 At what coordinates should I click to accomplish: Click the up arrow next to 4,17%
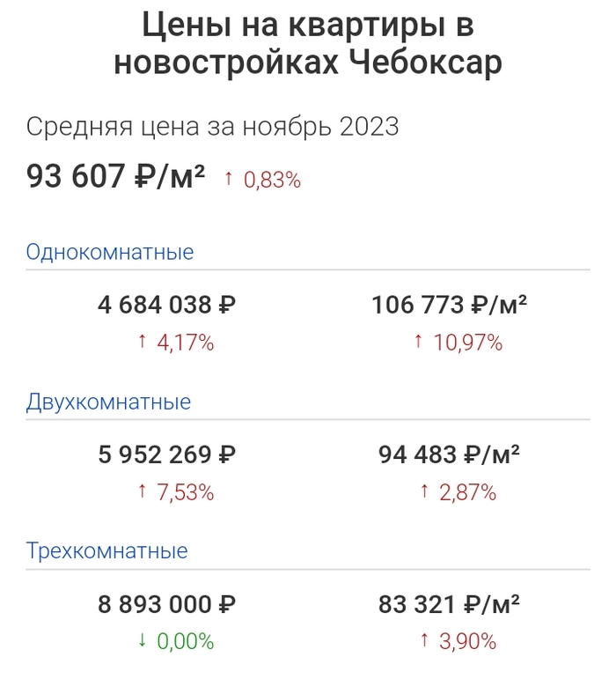coord(143,342)
